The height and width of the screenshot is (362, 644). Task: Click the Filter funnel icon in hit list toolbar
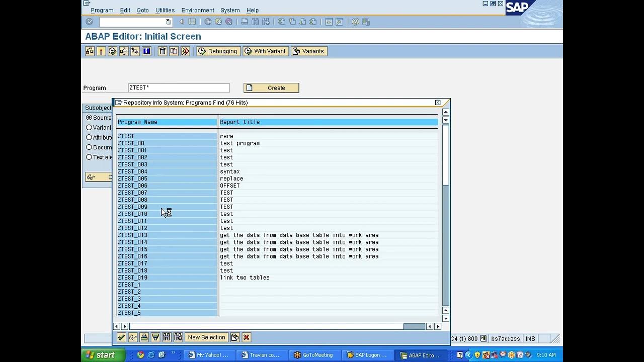pos(155,337)
